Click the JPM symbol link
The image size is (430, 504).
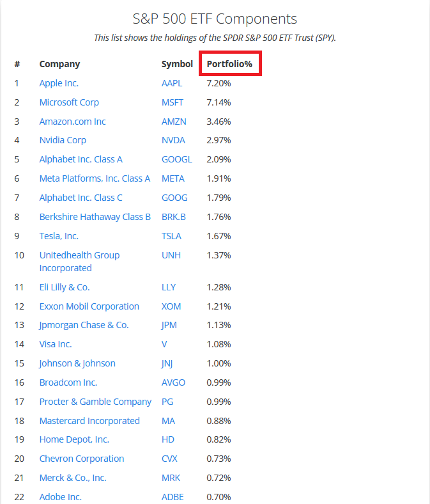(169, 326)
